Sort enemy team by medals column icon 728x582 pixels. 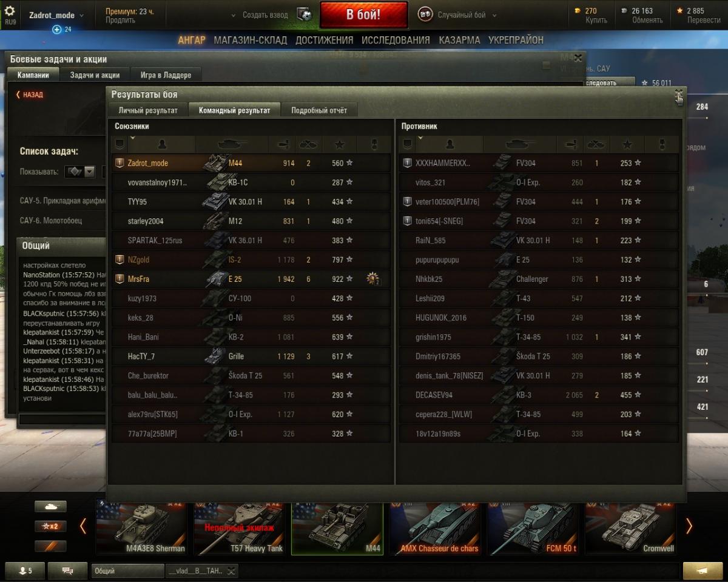[662, 144]
